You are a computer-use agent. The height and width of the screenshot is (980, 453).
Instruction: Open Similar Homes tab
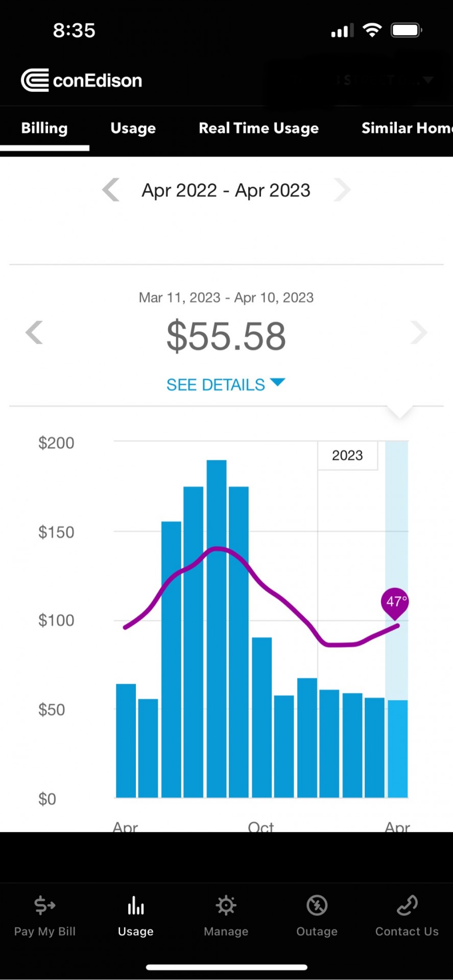click(x=407, y=128)
